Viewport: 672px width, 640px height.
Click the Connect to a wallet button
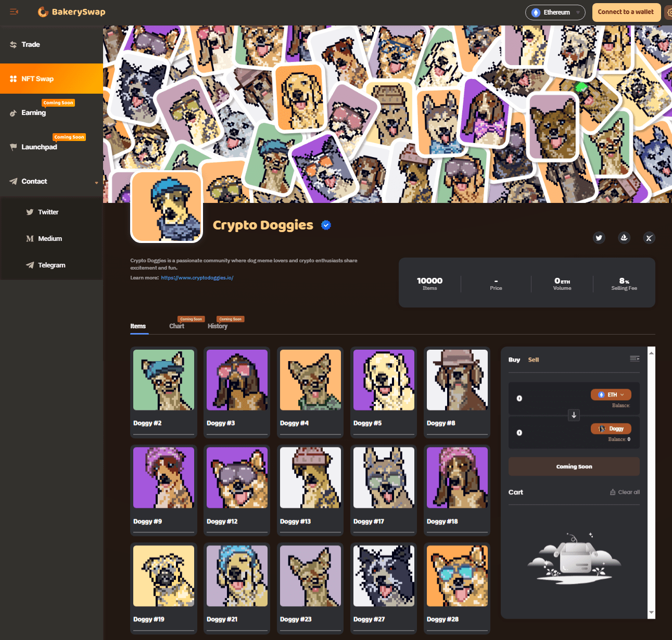pos(626,12)
